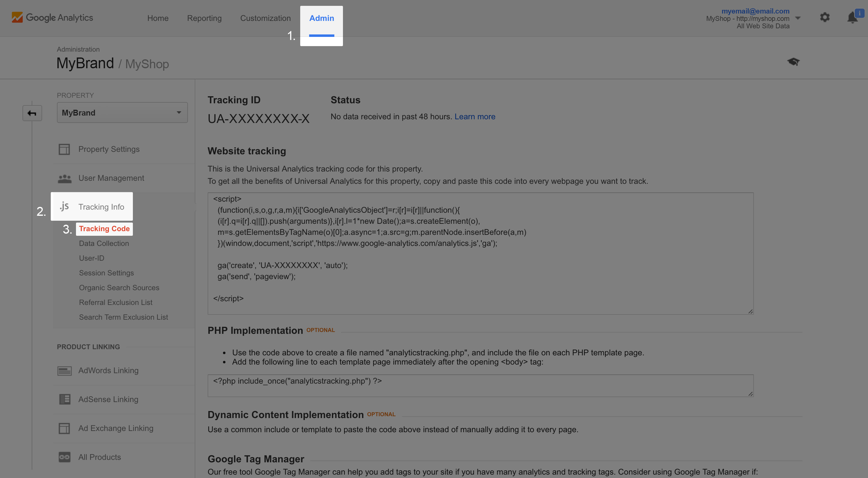This screenshot has width=868, height=478.
Task: Click the back arrow button
Action: pos(32,113)
